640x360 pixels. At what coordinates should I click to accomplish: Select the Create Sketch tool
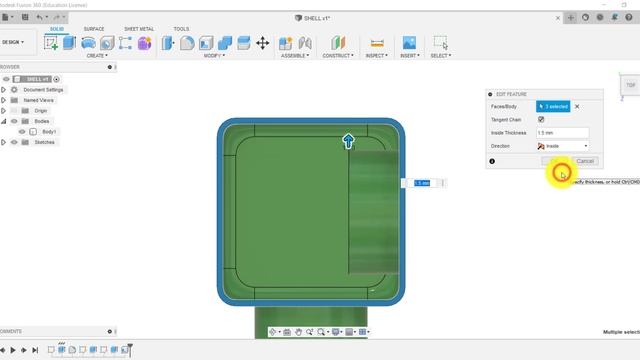click(51, 43)
